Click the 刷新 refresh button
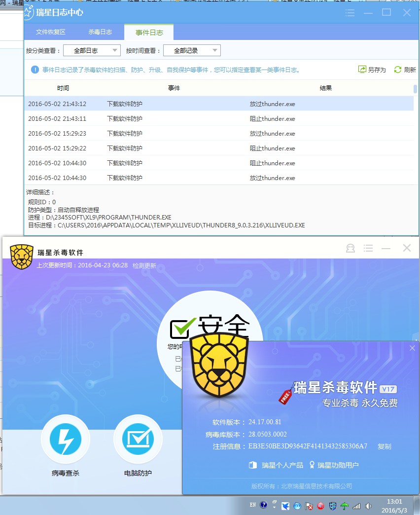The image size is (420, 515). tap(405, 70)
